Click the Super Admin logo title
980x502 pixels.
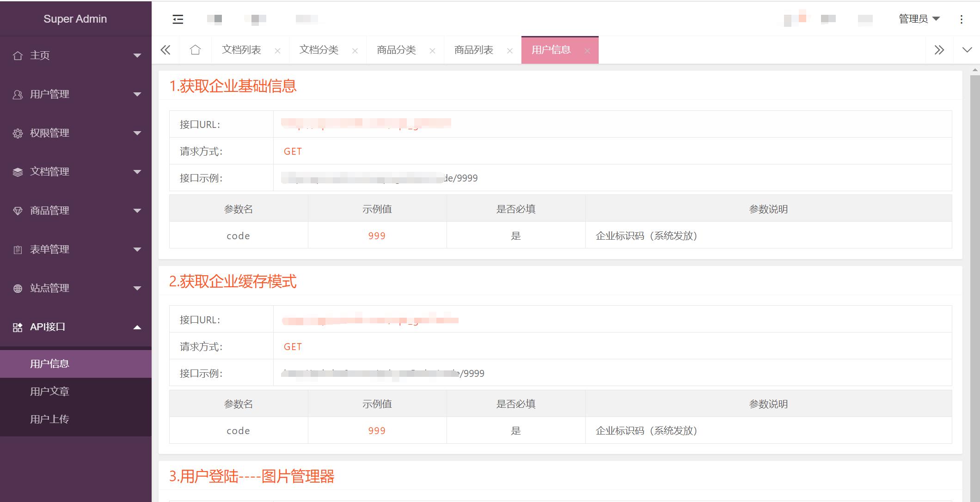click(x=75, y=19)
